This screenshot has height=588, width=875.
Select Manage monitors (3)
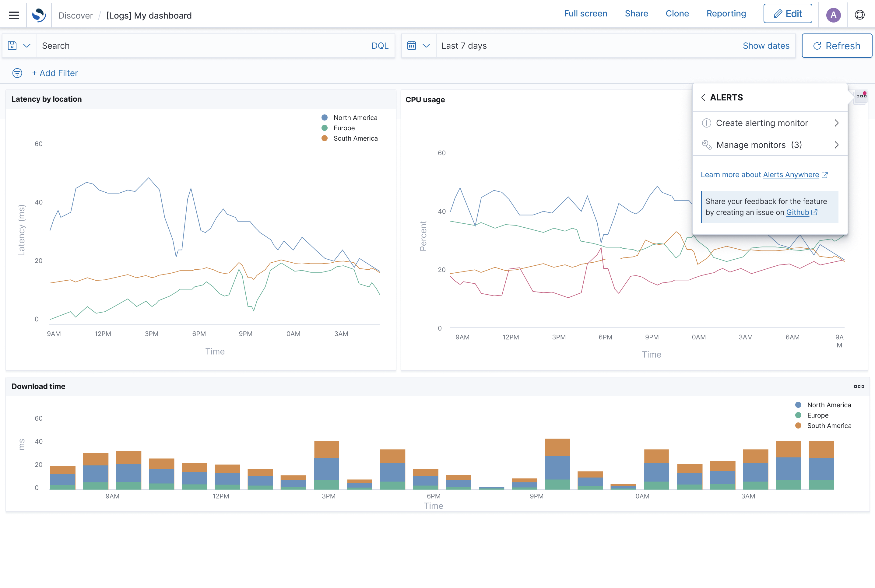(770, 145)
